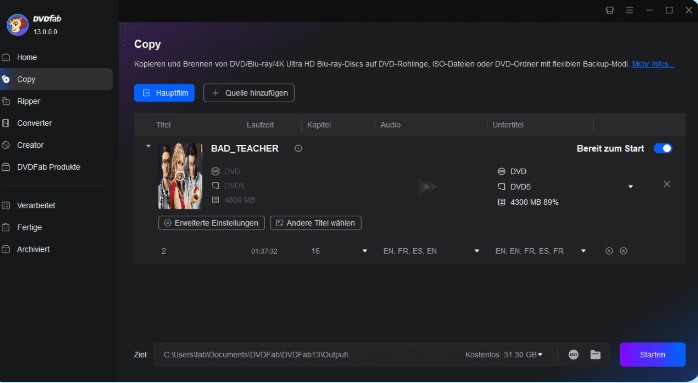Select Copy module in sidebar
The image size is (698, 383).
tap(56, 79)
